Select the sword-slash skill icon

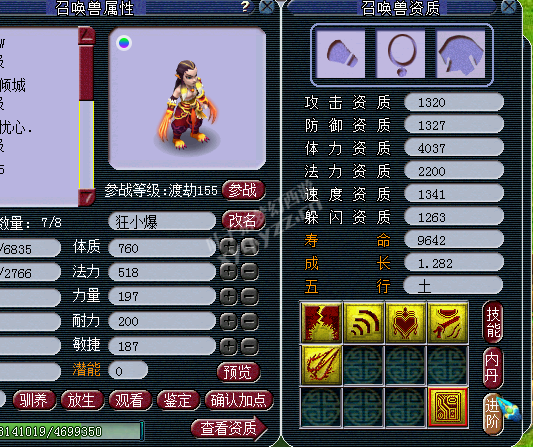(447, 322)
